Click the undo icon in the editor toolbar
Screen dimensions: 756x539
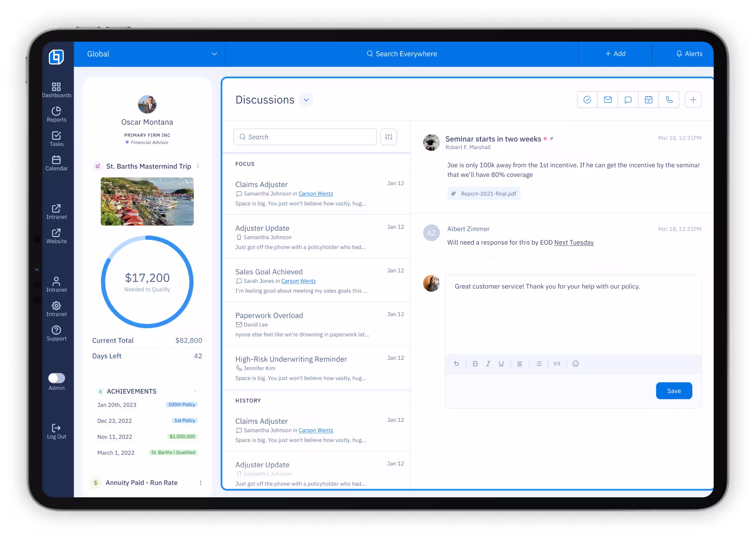click(456, 364)
